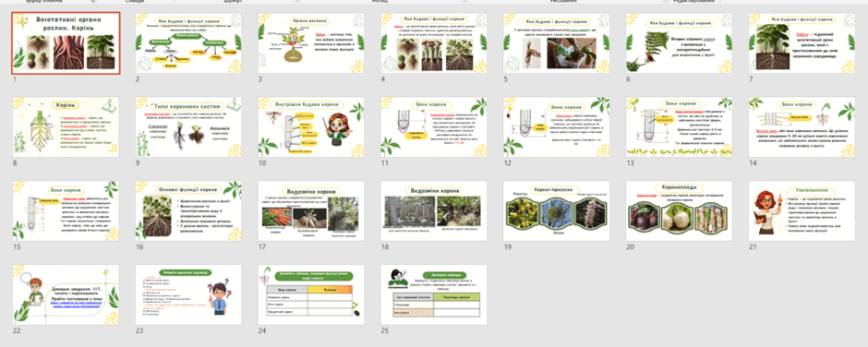Select slide 19 'Корені-присоски'
868x347 pixels.
[x=556, y=210]
